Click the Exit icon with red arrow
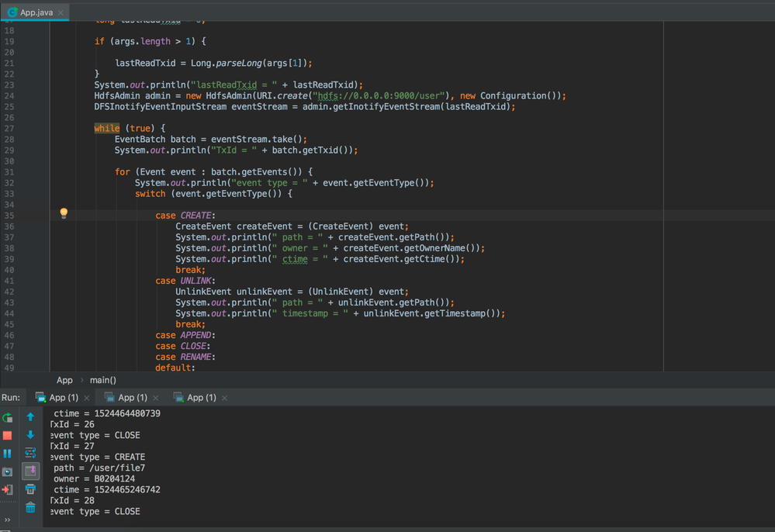 (x=8, y=489)
